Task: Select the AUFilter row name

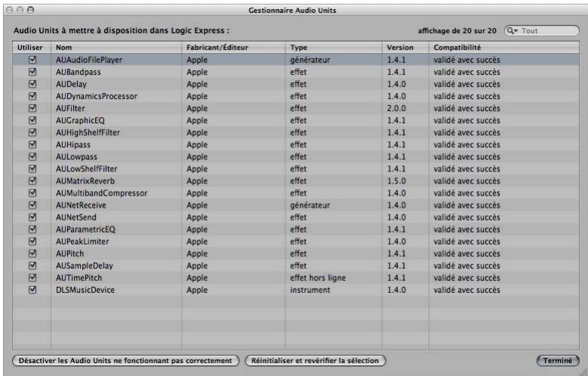Action: [70, 108]
